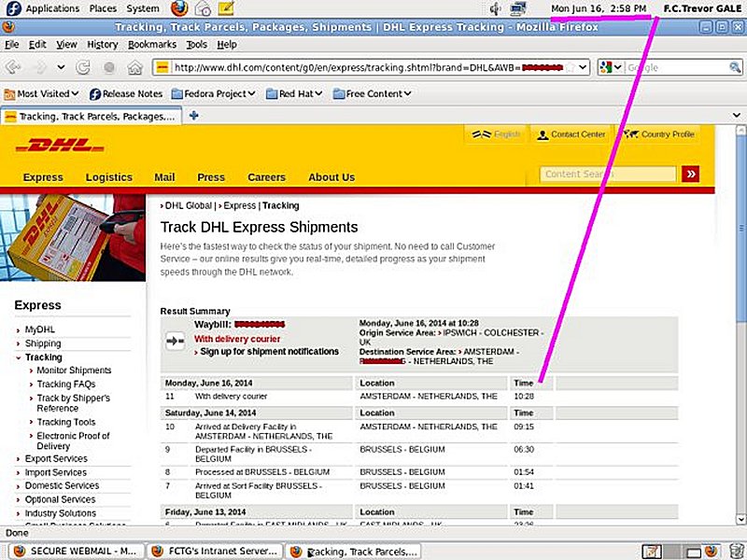Click the note icon in the bottom-right panel
This screenshot has width=747, height=560.
coord(651,552)
